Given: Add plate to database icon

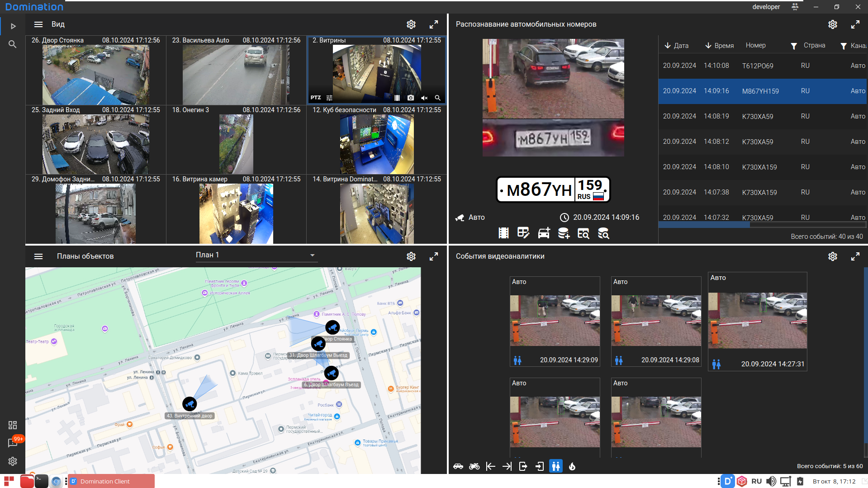Looking at the screenshot, I should [x=564, y=233].
